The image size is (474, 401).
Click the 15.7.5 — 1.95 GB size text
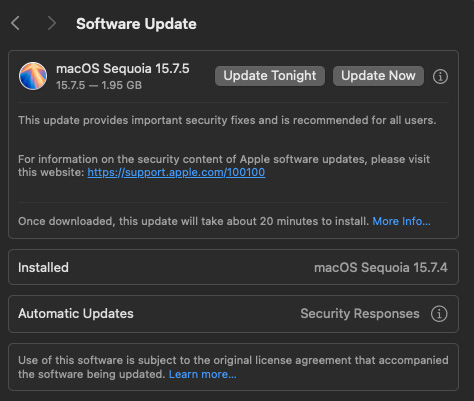(x=99, y=85)
